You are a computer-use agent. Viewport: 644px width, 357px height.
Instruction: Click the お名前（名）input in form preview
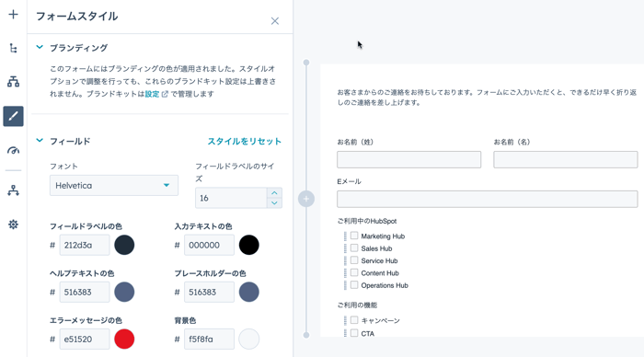(x=566, y=159)
